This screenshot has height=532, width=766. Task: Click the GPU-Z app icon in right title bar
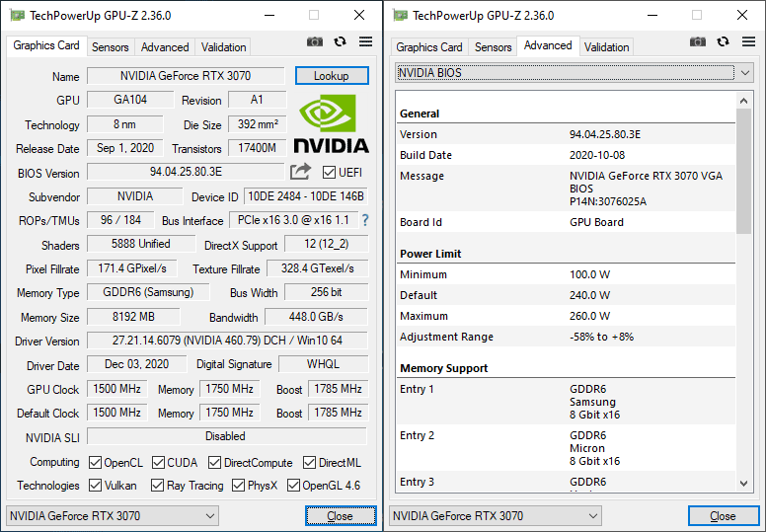400,16
